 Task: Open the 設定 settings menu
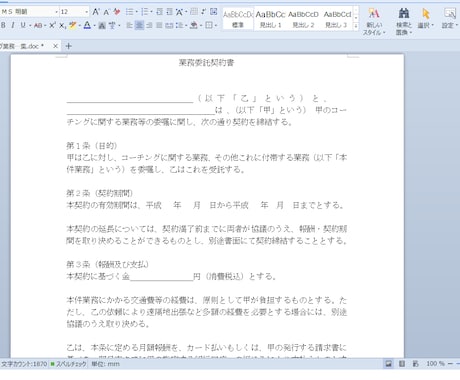pyautogui.click(x=450, y=19)
